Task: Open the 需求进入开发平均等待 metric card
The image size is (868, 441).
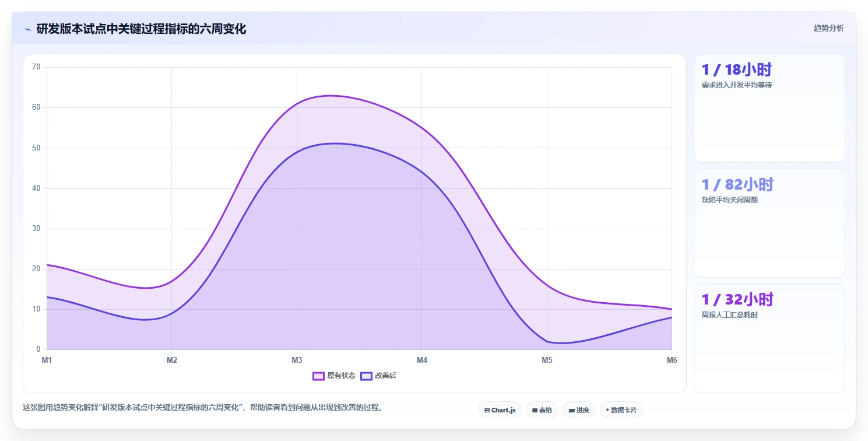Action: coord(769,108)
